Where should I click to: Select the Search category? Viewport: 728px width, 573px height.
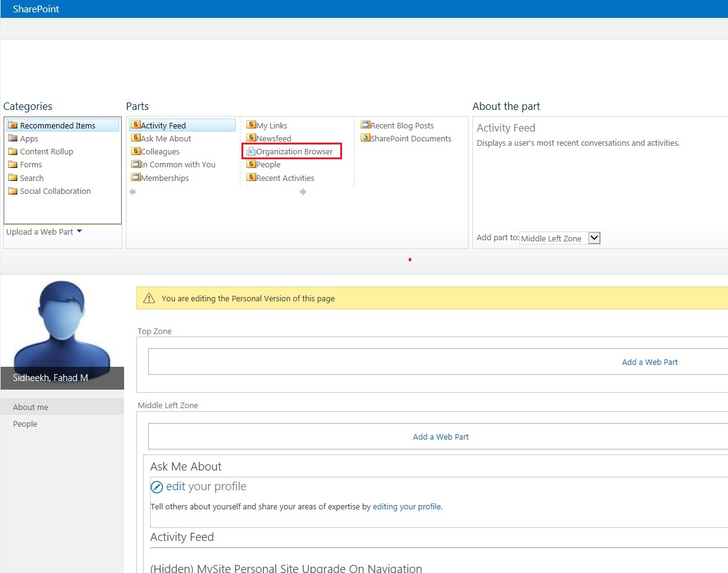(31, 178)
